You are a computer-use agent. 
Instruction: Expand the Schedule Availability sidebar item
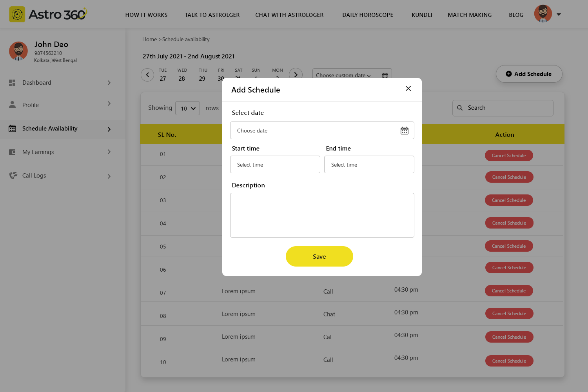[109, 129]
